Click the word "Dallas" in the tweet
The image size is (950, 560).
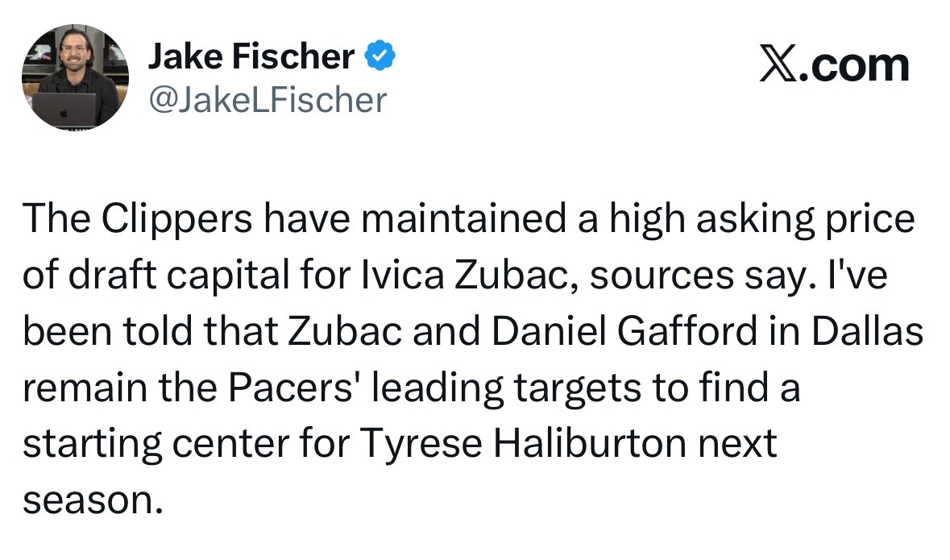(868, 331)
